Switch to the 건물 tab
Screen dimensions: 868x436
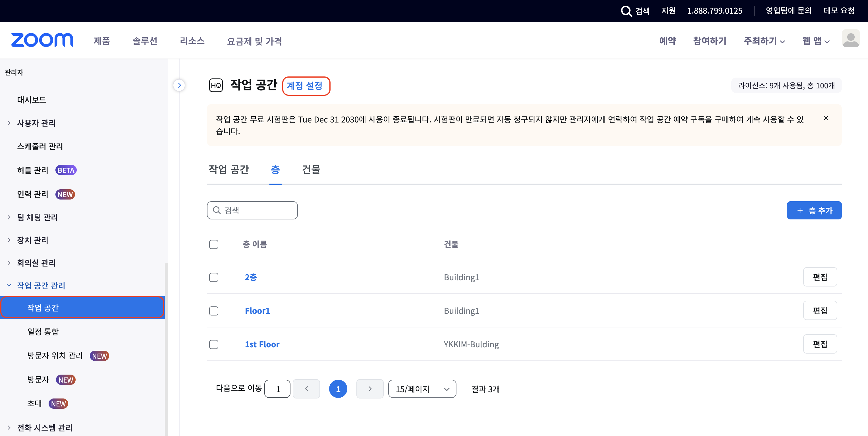(311, 169)
